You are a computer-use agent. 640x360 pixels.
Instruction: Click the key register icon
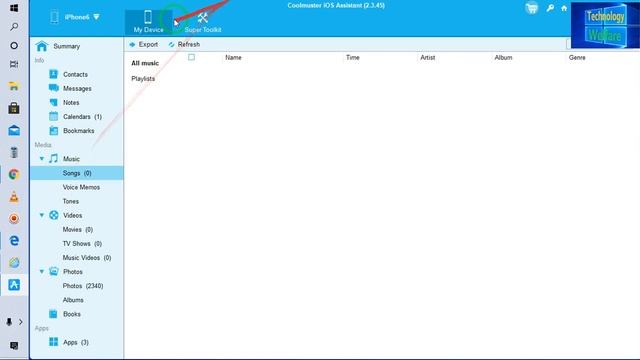pos(550,8)
